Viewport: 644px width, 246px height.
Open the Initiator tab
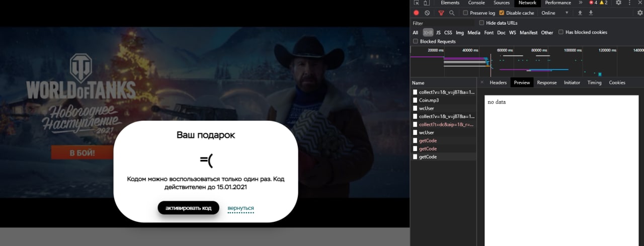(572, 83)
